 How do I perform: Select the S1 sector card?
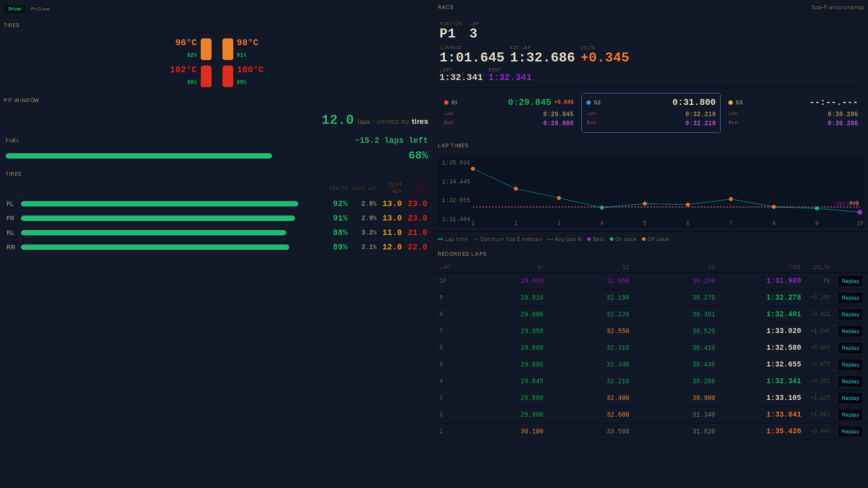click(x=509, y=113)
